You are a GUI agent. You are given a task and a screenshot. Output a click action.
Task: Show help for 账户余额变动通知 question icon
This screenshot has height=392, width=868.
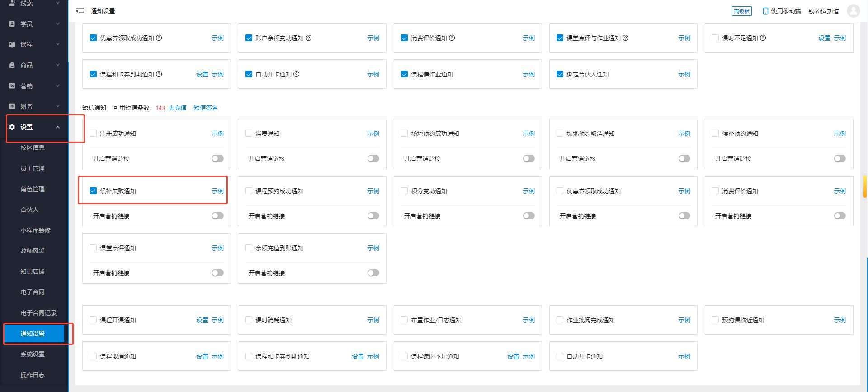[x=309, y=38]
